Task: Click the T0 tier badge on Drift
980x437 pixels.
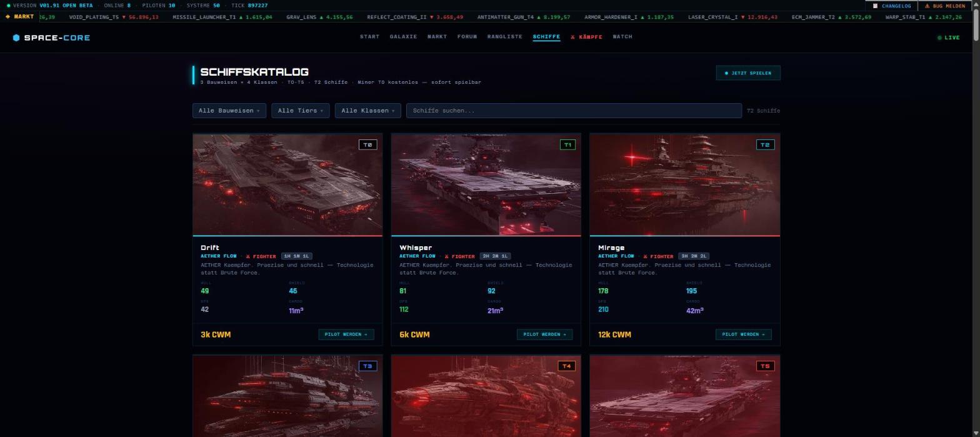Action: pos(368,144)
